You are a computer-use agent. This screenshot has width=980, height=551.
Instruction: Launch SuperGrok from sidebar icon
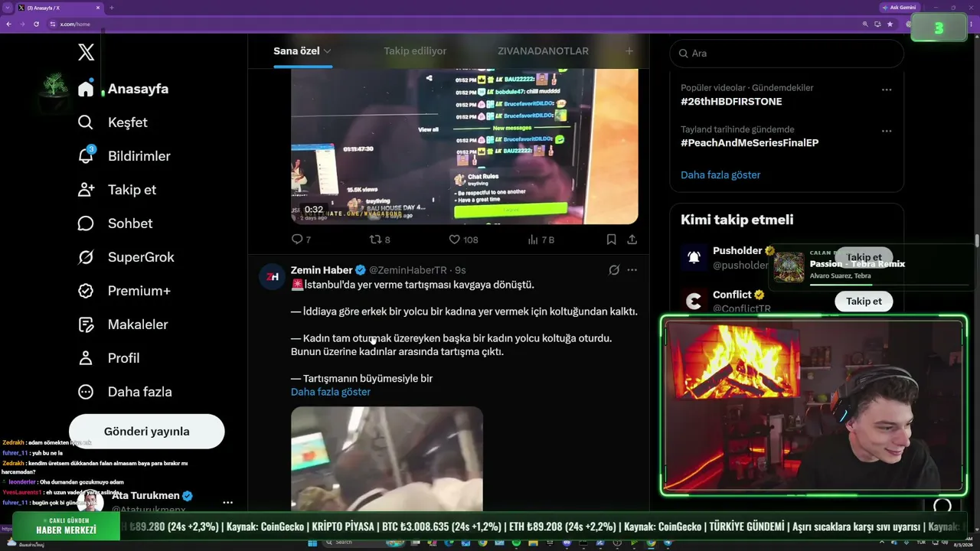tap(86, 257)
